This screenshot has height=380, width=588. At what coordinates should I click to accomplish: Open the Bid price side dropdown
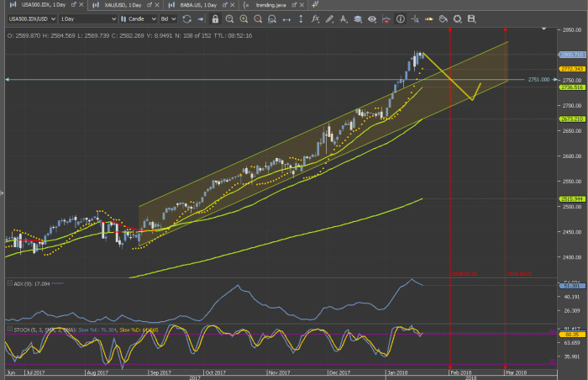pos(168,18)
